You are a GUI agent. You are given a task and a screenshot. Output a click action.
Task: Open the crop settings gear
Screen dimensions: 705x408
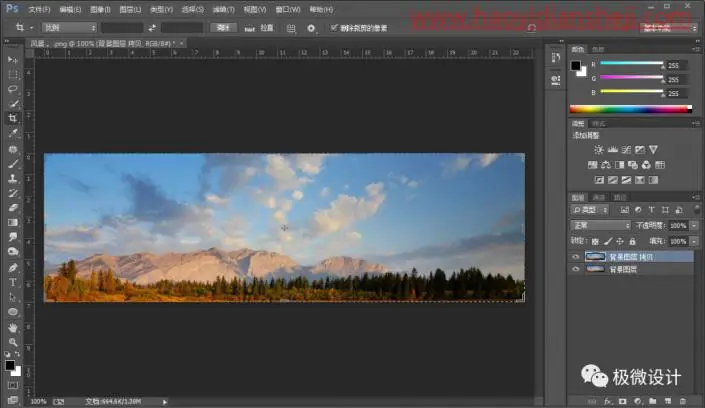coord(311,28)
